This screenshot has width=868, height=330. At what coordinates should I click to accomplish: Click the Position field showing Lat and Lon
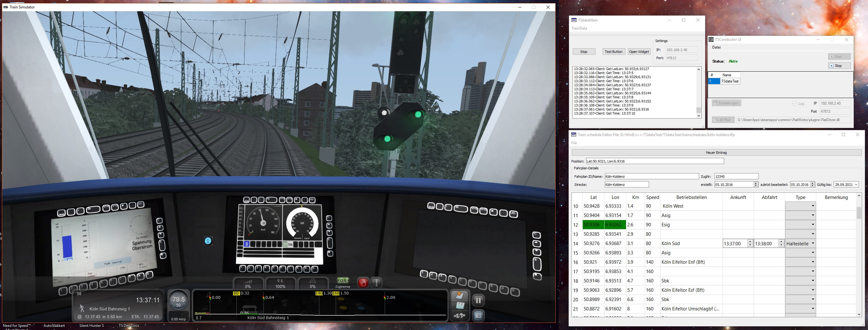[655, 161]
